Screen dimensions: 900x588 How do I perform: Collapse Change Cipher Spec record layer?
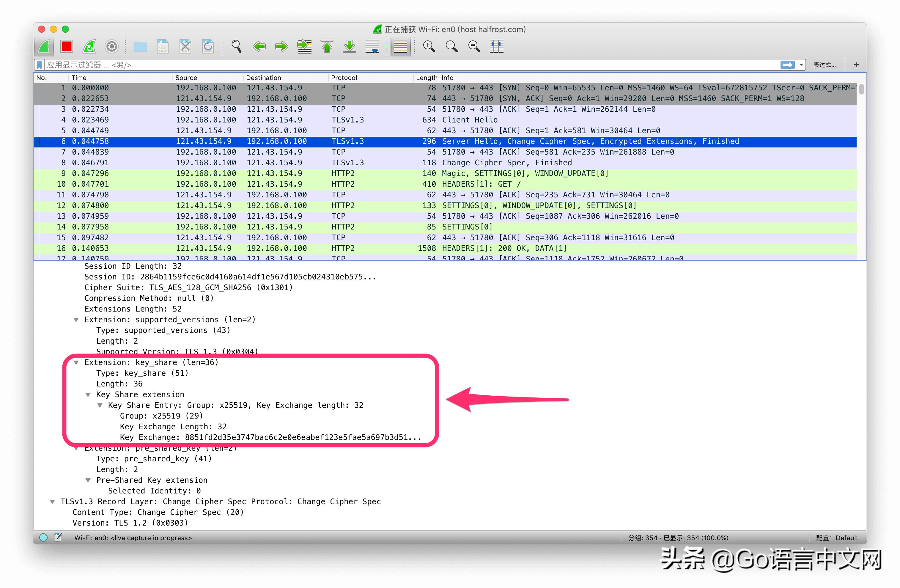coord(53,502)
